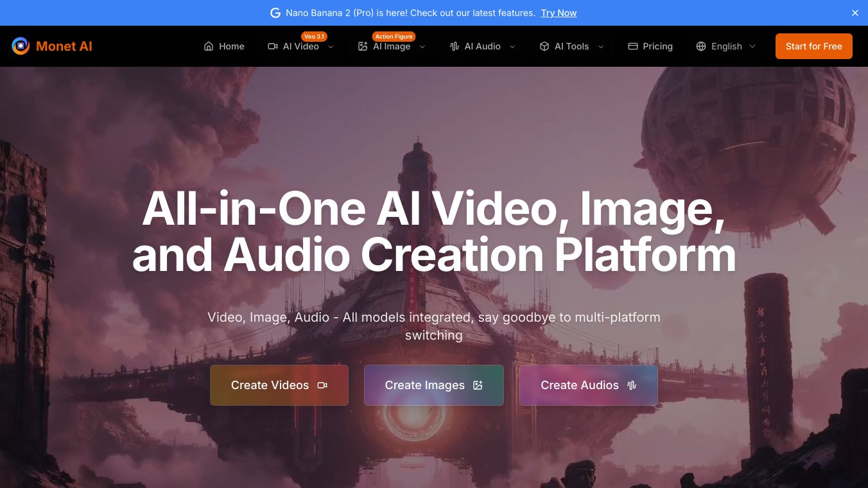The height and width of the screenshot is (488, 868).
Task: Expand the AI Video dropdown chevron
Action: [331, 46]
